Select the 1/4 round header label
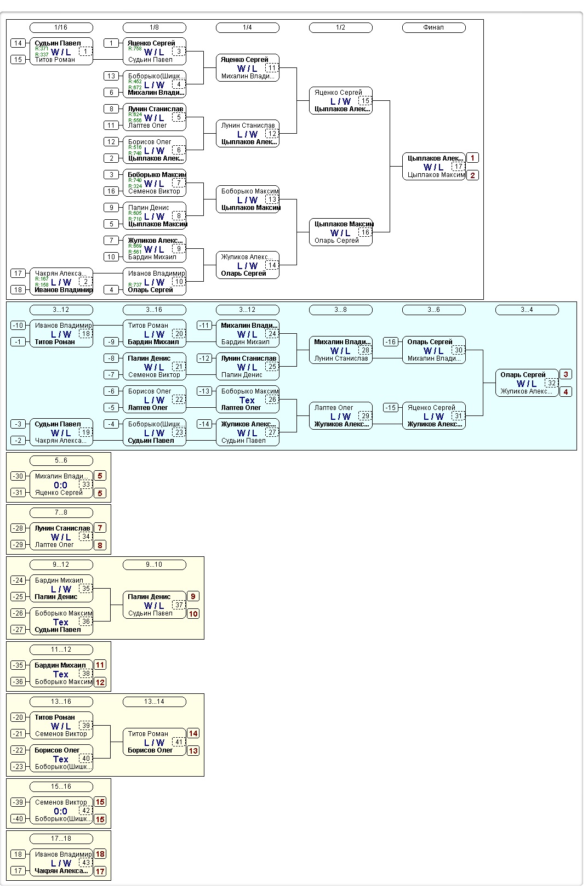Screen dimensions: 588x889 (x=247, y=27)
